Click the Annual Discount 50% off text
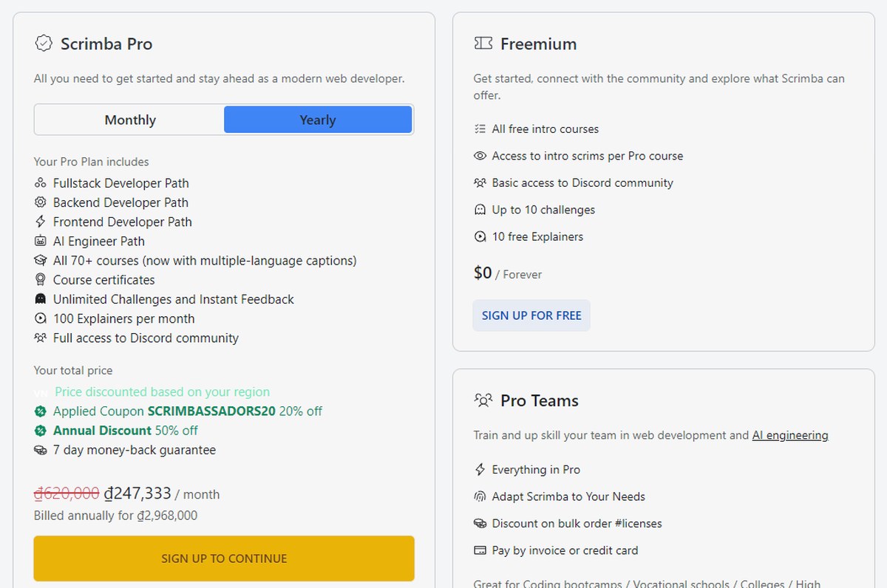The image size is (887, 588). [x=126, y=431]
